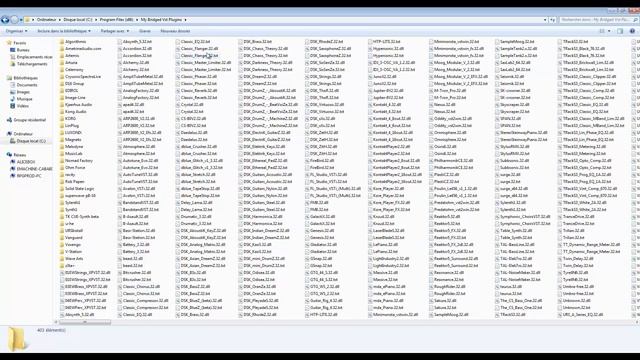
Task: Click the magnifier icon in search box
Action: click(635, 20)
